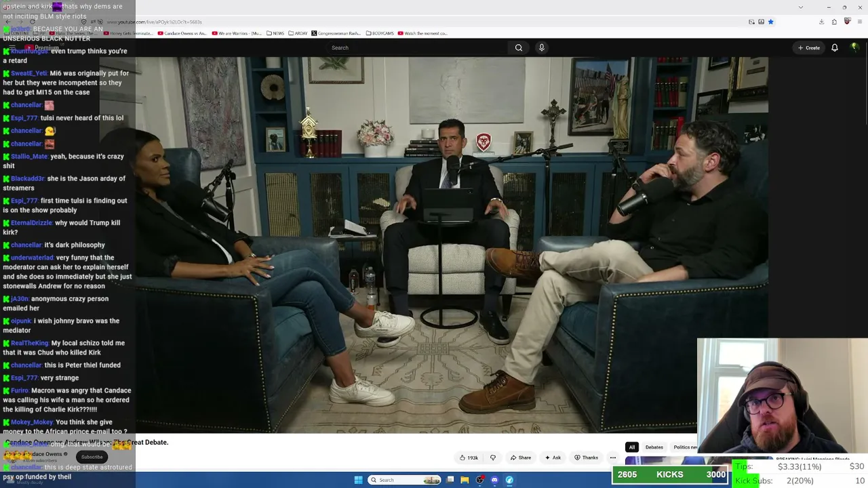The height and width of the screenshot is (488, 868).
Task: Open the Candace Owens vs bookmark
Action: [x=181, y=33]
